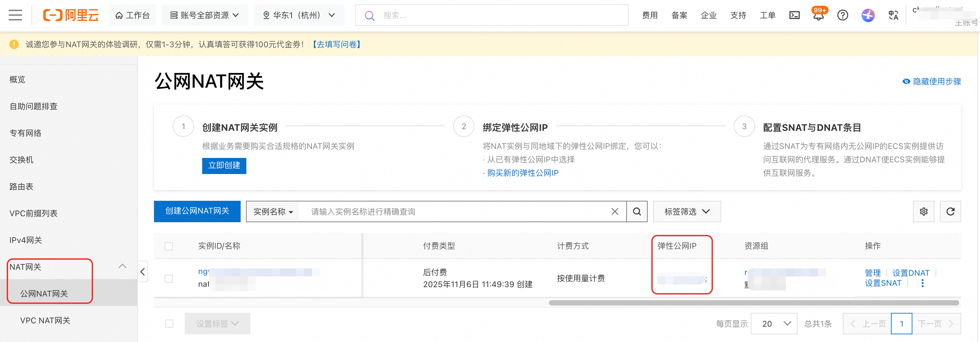Open the AI assistant purple icon
This screenshot has width=980, height=342.
pos(868,15)
